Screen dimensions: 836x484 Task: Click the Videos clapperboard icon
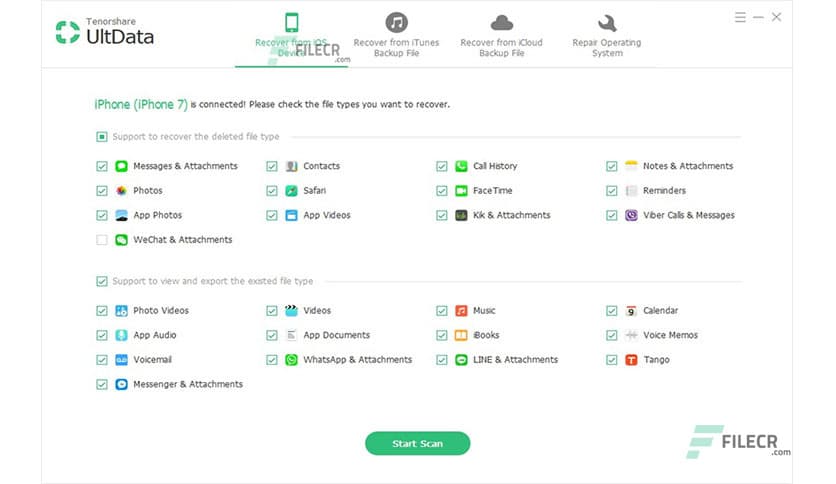291,311
